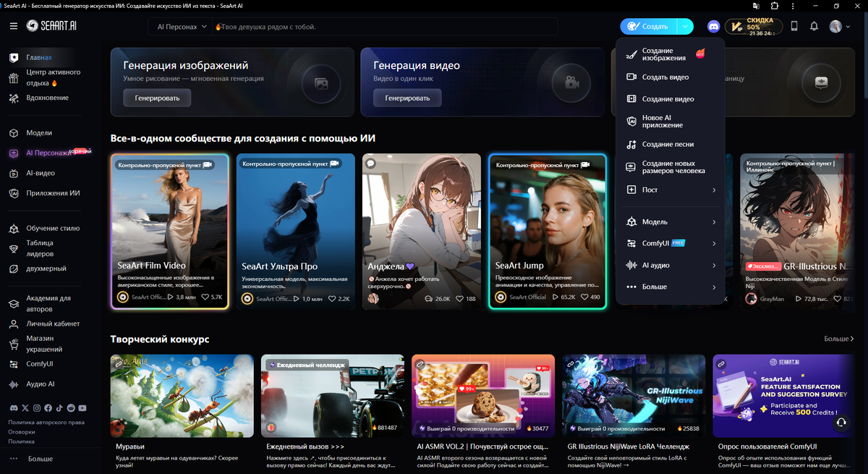The image size is (868, 474).
Task: Click Генерировать under Генерация изображений
Action: pos(156,98)
